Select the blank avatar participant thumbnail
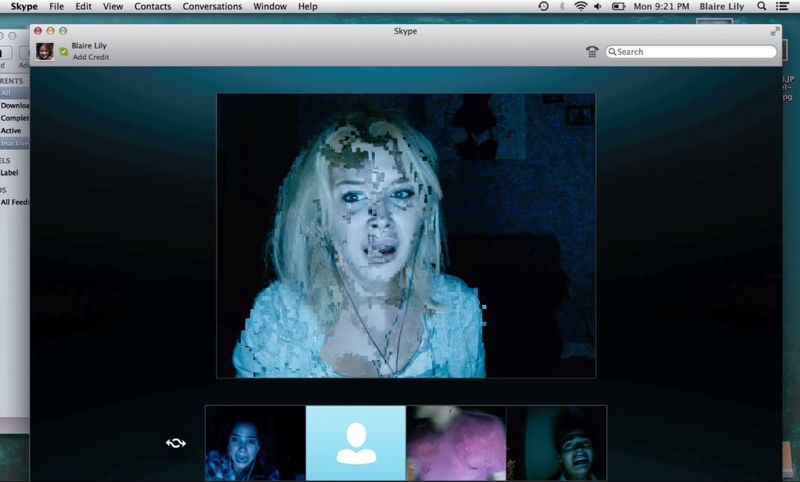The image size is (800, 482). (356, 443)
